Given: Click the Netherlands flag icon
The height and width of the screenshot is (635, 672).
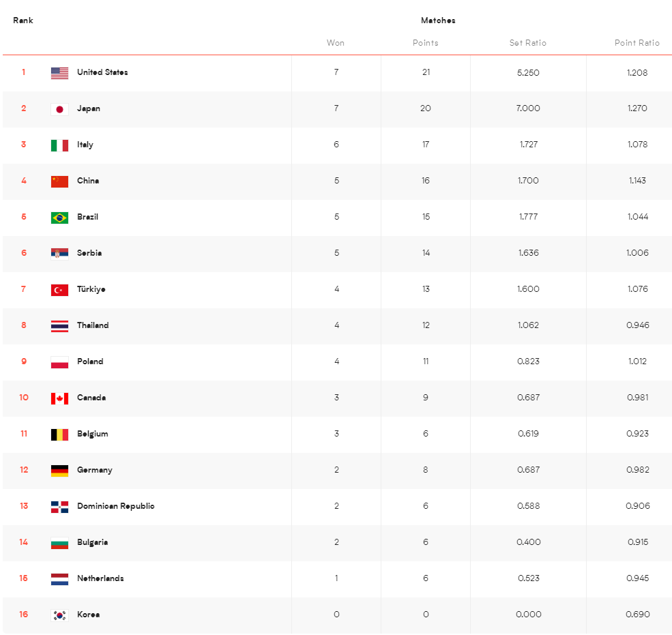Looking at the screenshot, I should 59,579.
